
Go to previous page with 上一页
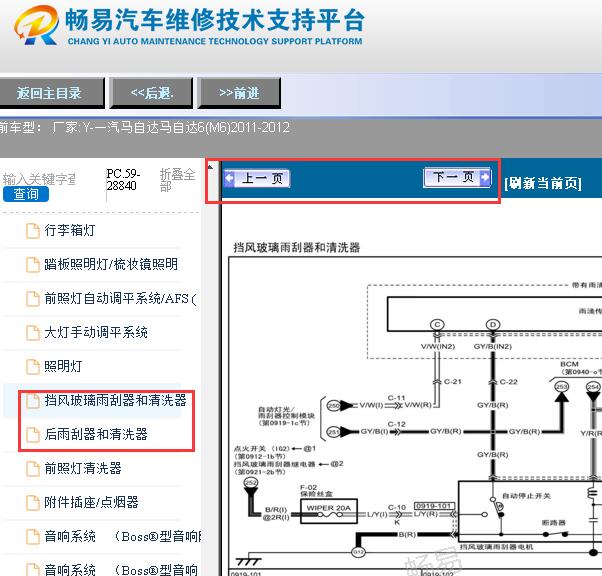coord(257,178)
